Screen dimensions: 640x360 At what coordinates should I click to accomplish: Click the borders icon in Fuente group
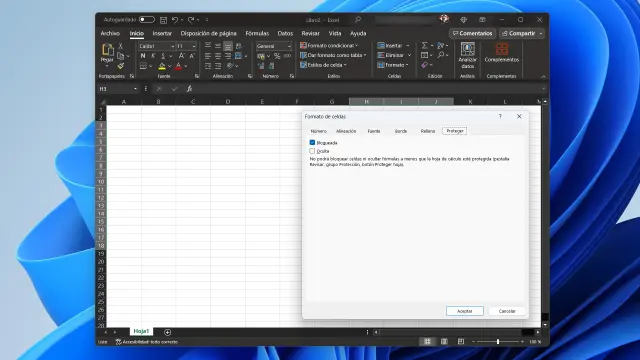point(143,66)
